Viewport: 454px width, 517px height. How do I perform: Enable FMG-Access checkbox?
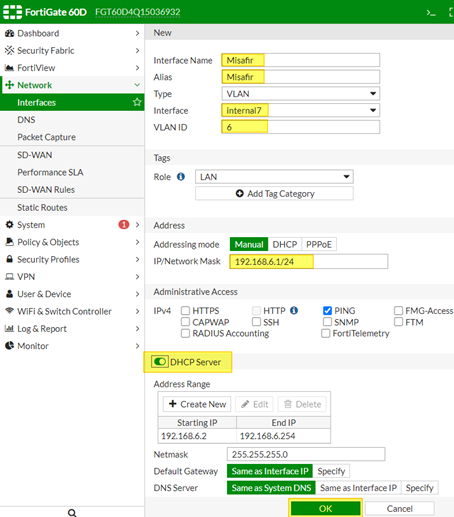tap(398, 311)
